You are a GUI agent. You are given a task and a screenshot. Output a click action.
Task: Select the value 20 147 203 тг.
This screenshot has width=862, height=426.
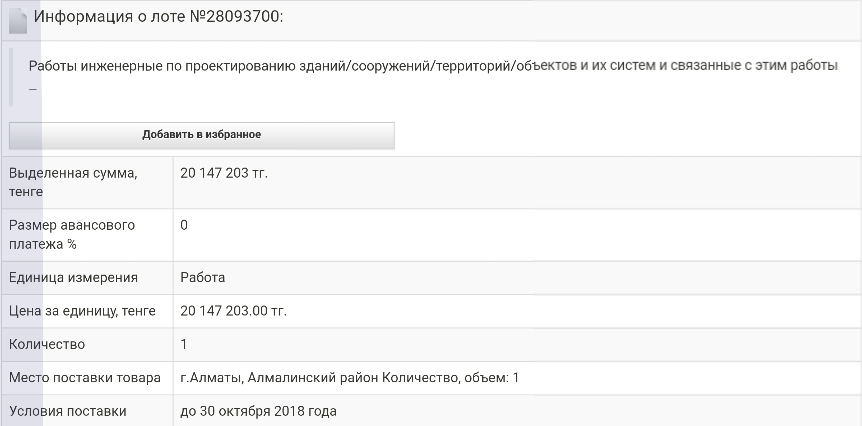[x=224, y=174]
